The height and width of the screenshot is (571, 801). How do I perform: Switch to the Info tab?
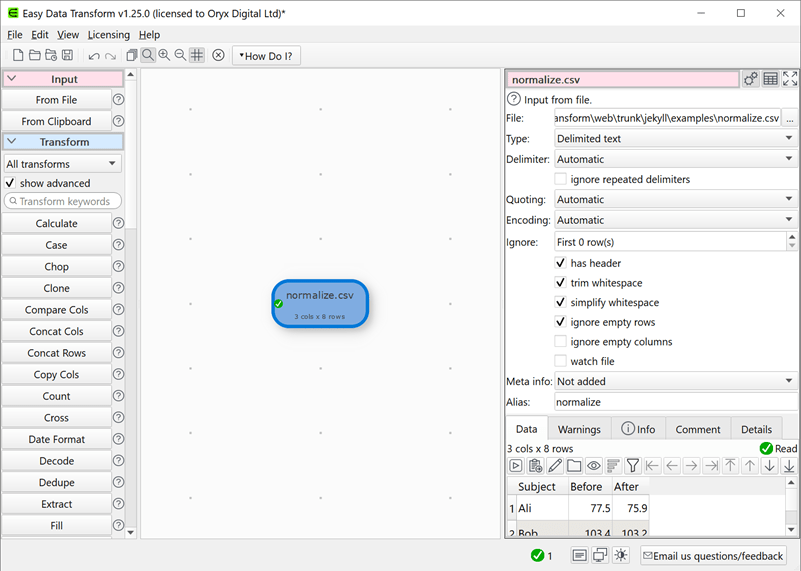coord(639,430)
